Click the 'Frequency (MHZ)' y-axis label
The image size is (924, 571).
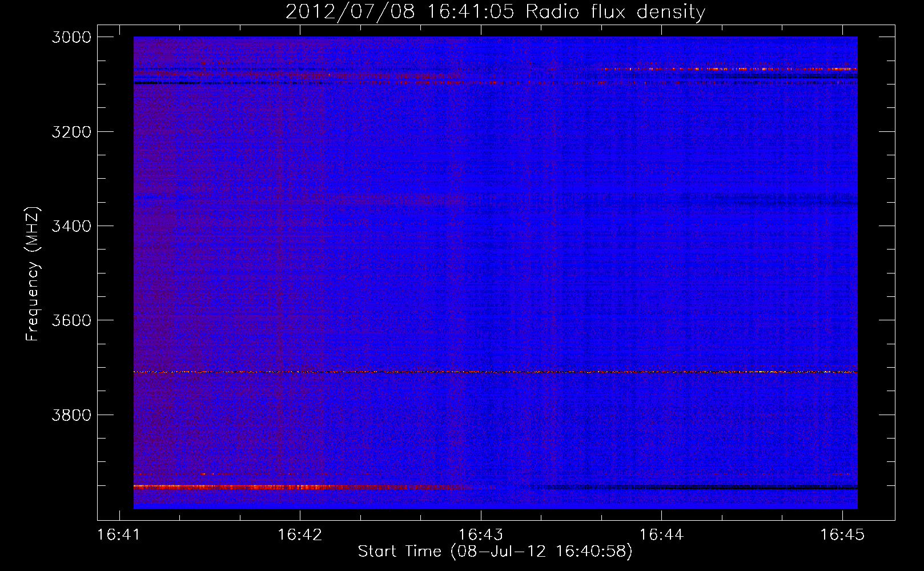click(33, 274)
